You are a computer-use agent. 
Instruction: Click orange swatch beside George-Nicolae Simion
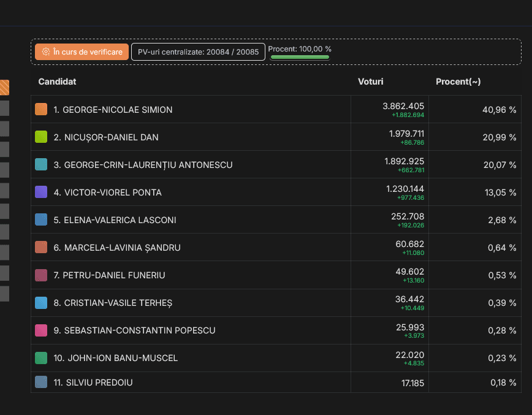click(41, 110)
